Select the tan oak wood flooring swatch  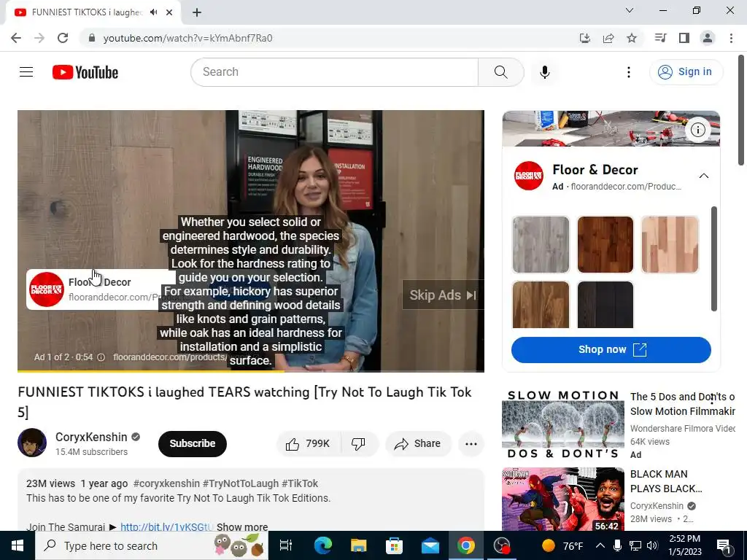click(x=541, y=305)
